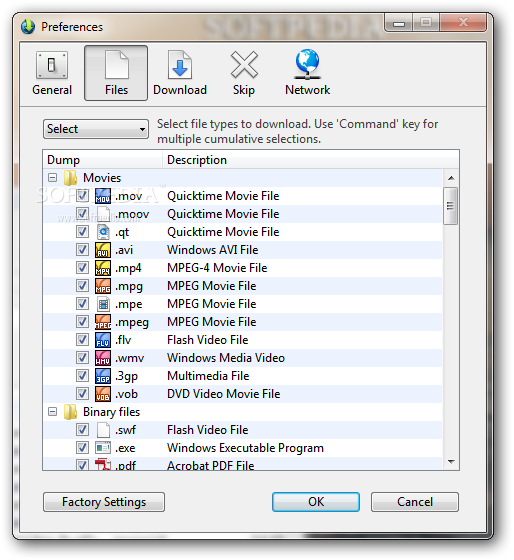Click the .mp4 file type icon
This screenshot has height=560, width=514.
point(103,268)
